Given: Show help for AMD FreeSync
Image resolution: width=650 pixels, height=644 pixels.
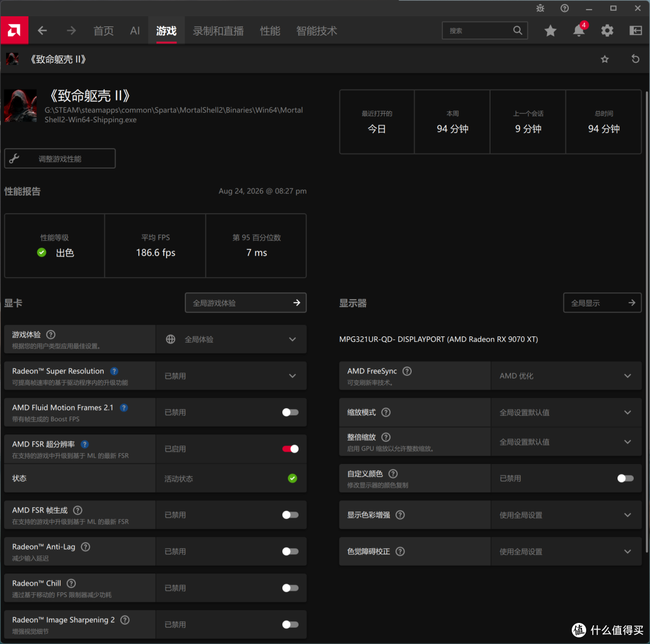Looking at the screenshot, I should point(407,371).
